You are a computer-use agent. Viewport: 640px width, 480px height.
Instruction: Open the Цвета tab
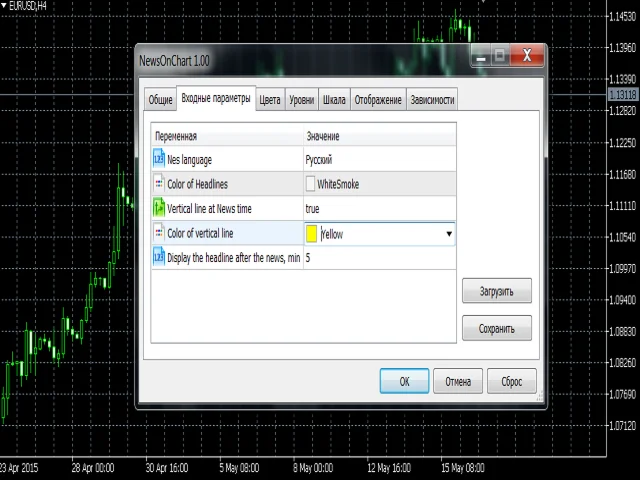coord(269,100)
